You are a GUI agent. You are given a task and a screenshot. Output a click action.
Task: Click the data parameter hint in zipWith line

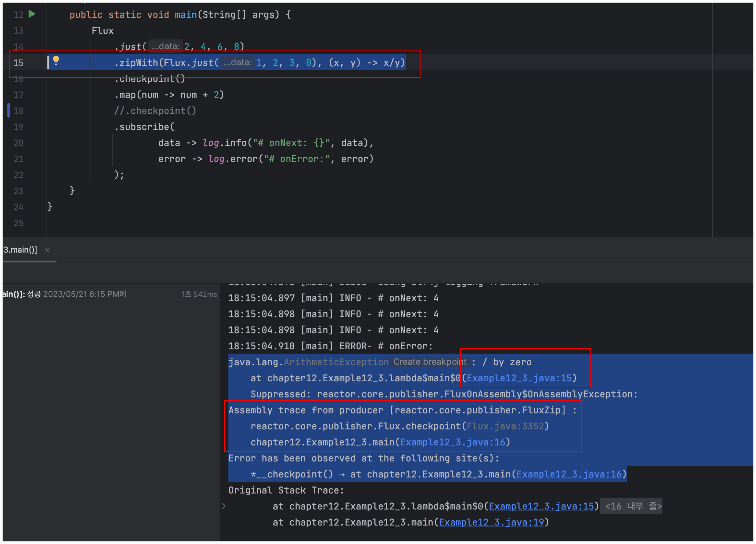(x=237, y=62)
